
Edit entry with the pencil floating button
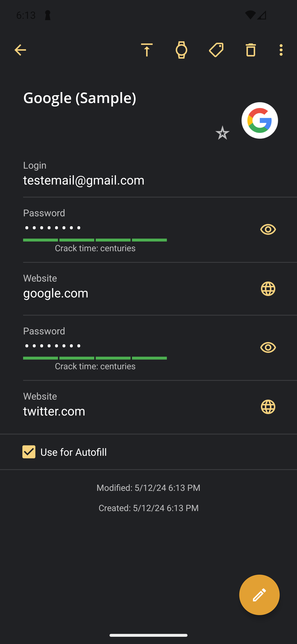(259, 595)
